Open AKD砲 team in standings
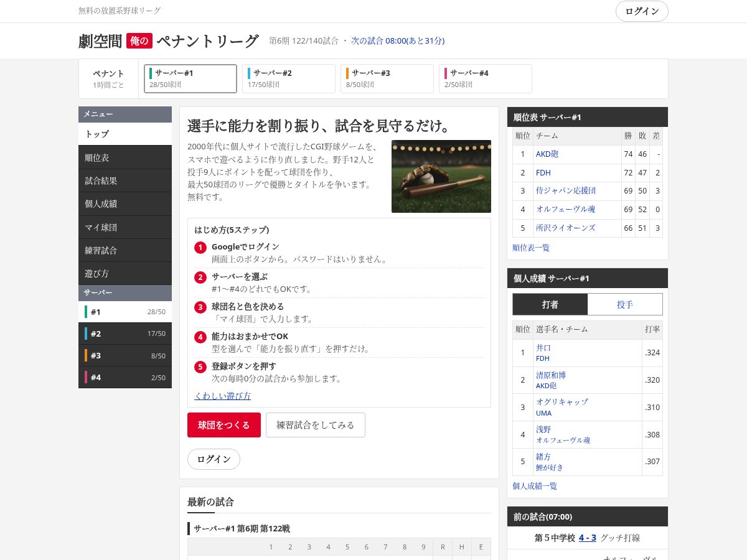This screenshot has width=747, height=560. pyautogui.click(x=547, y=154)
